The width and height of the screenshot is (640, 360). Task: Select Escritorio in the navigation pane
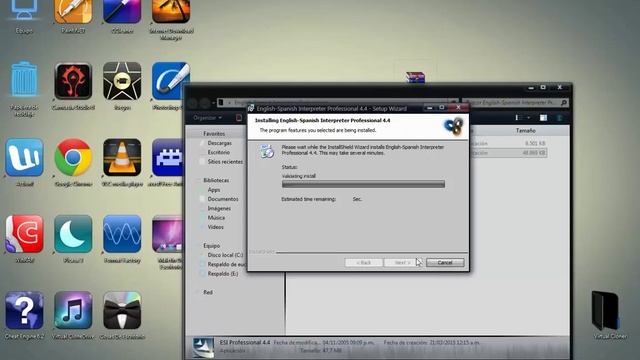pyautogui.click(x=218, y=152)
